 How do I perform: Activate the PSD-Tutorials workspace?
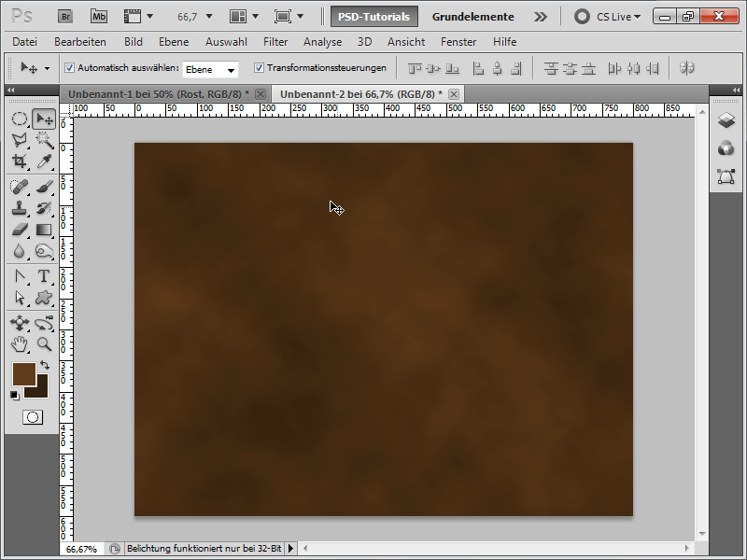coord(374,17)
